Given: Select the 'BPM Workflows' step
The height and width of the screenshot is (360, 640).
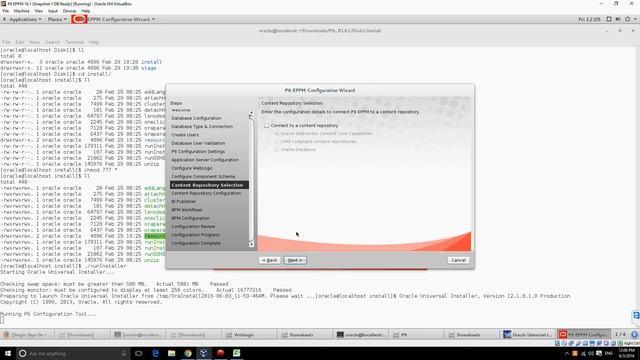Looking at the screenshot, I should [187, 210].
